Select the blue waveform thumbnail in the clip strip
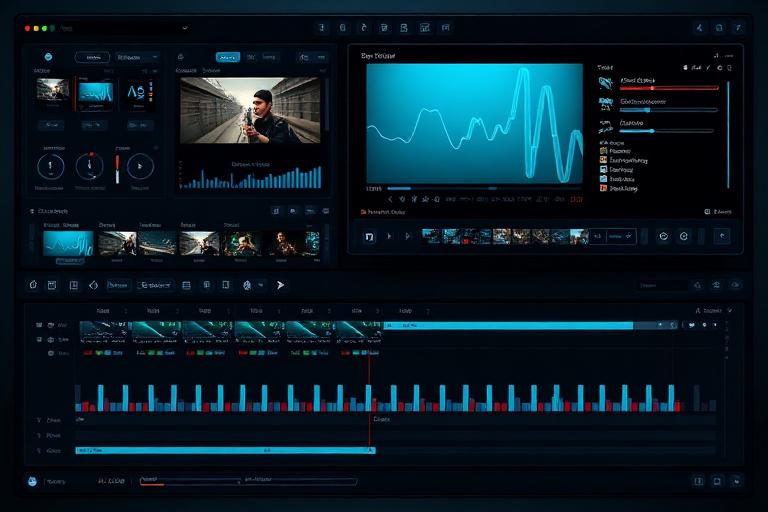Image resolution: width=768 pixels, height=512 pixels. tap(68, 243)
